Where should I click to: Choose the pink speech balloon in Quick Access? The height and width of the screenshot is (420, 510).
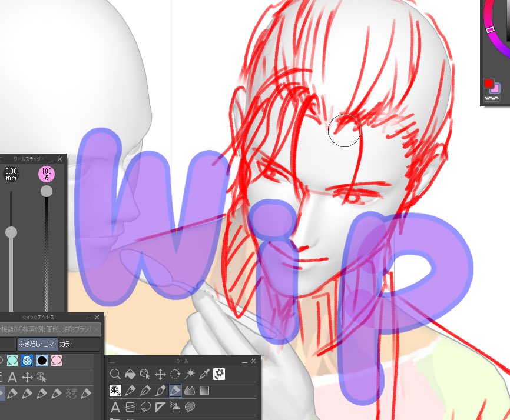(x=57, y=361)
